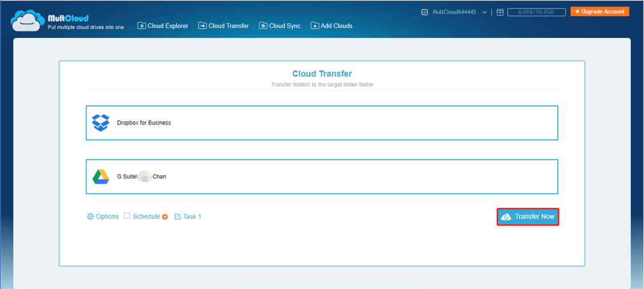This screenshot has width=644, height=289.
Task: Click the 0.0KB/50.0GB traffic usage bar
Action: [537, 13]
